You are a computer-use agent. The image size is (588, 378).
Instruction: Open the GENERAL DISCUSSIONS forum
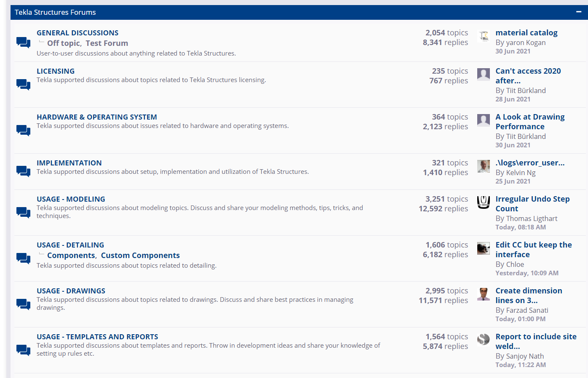coord(78,33)
